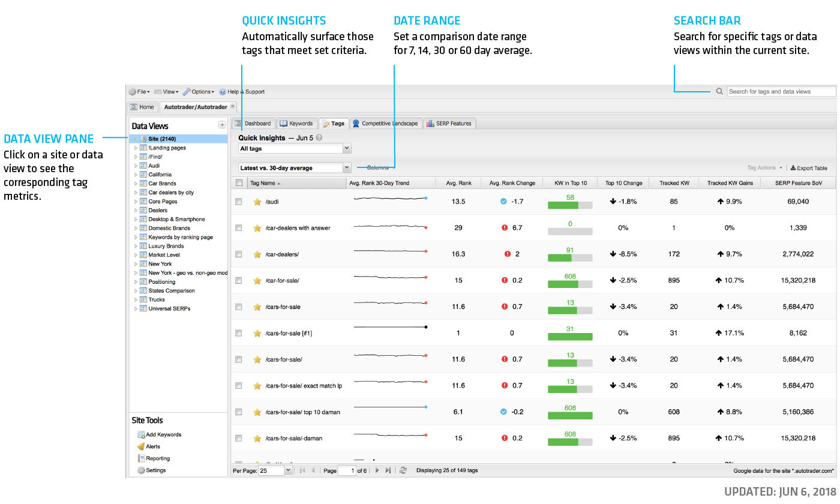The height and width of the screenshot is (504, 840).
Task: Click the add data view plus icon
Action: pos(222,125)
